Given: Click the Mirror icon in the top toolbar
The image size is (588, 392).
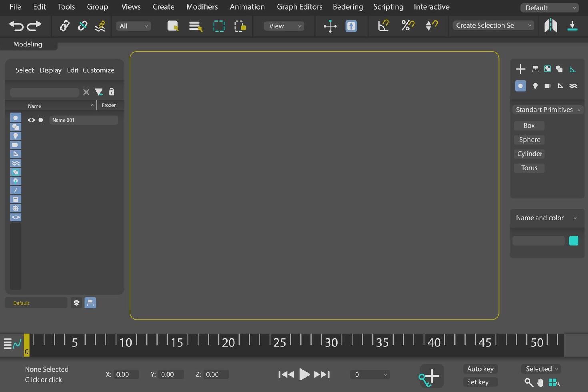Looking at the screenshot, I should pos(551,26).
